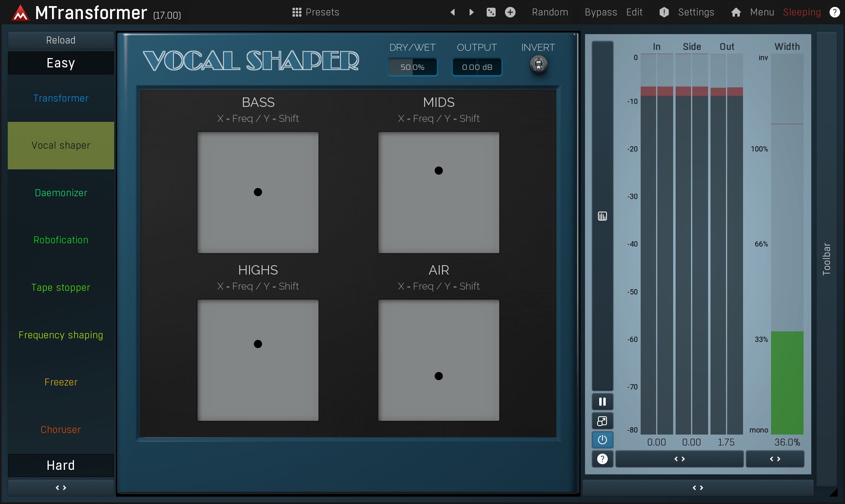Expand the Toolbar side panel
The image size is (845, 504).
tap(826, 259)
